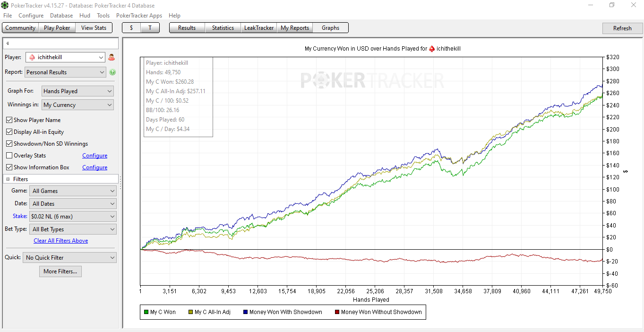Switch to the Play Poker tab
Viewport: 644px width, 332px height.
pos(57,28)
